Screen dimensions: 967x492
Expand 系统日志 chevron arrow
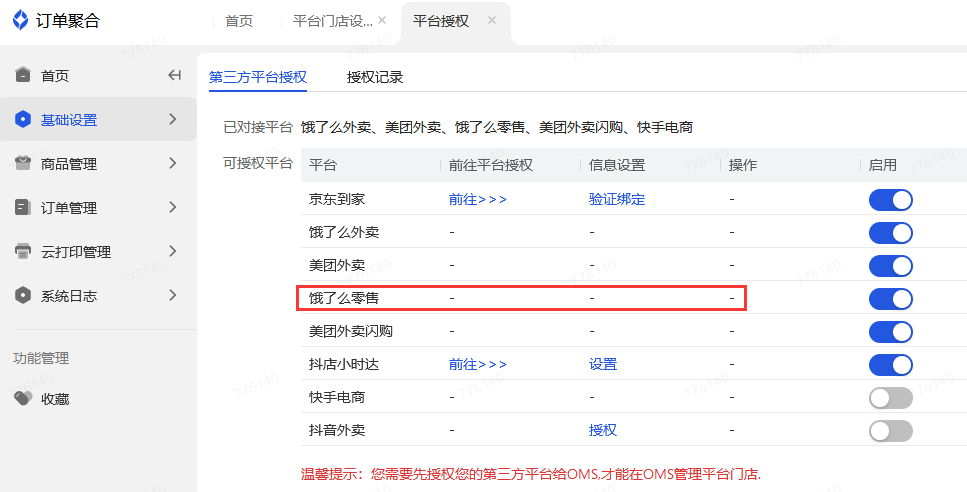pyautogui.click(x=173, y=295)
